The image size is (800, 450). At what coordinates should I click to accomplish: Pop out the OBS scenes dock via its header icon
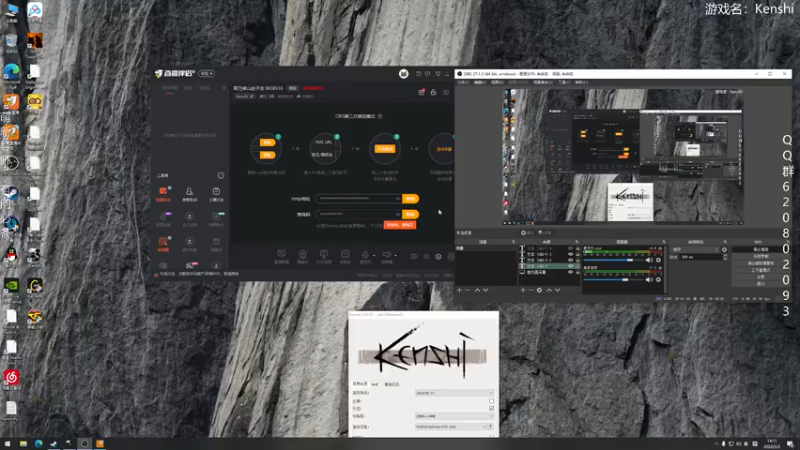click(x=513, y=242)
